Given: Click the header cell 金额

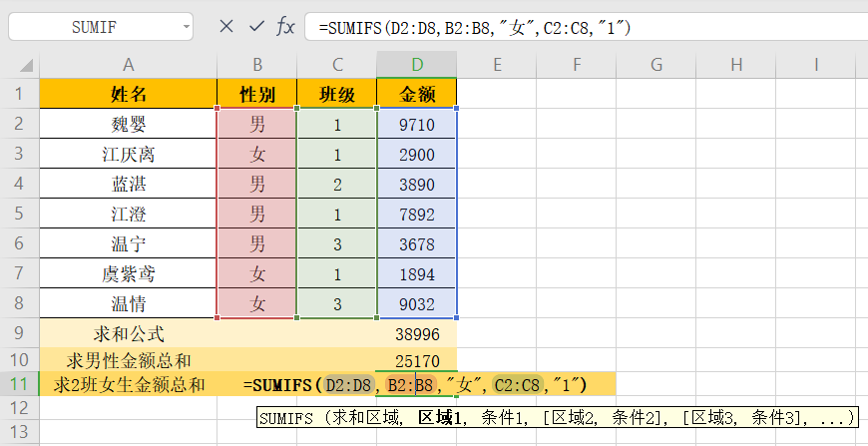Looking at the screenshot, I should [x=417, y=94].
